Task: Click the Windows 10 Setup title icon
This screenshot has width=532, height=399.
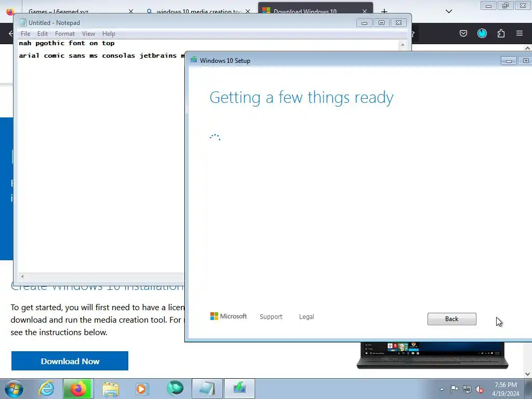Action: [x=194, y=60]
